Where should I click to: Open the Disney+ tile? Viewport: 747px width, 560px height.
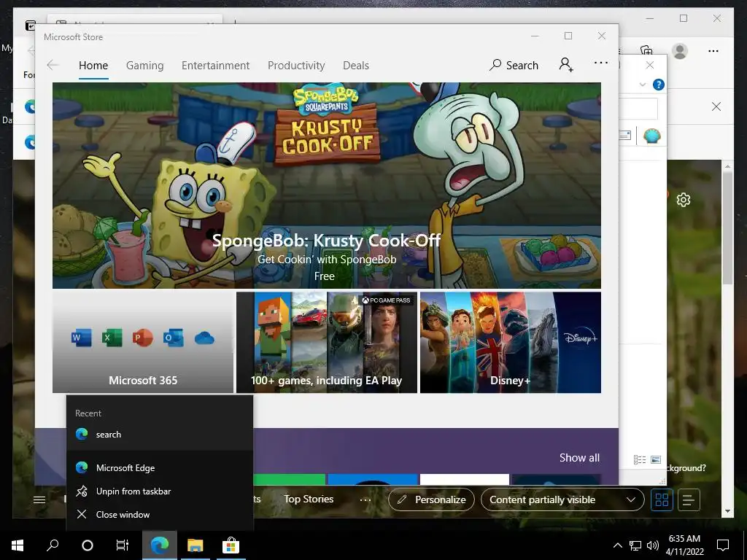(510, 343)
